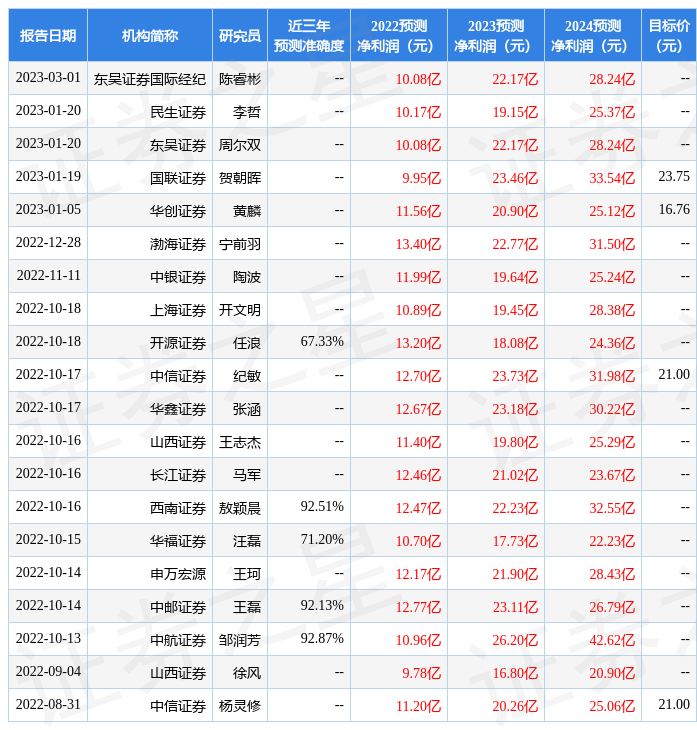Select the 31.98亿 profit forecast

click(x=612, y=377)
